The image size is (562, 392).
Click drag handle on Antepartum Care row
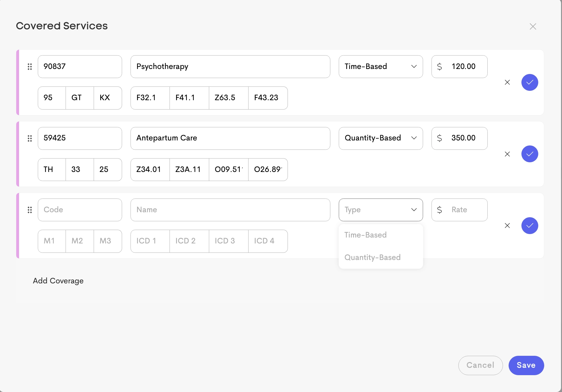[30, 138]
